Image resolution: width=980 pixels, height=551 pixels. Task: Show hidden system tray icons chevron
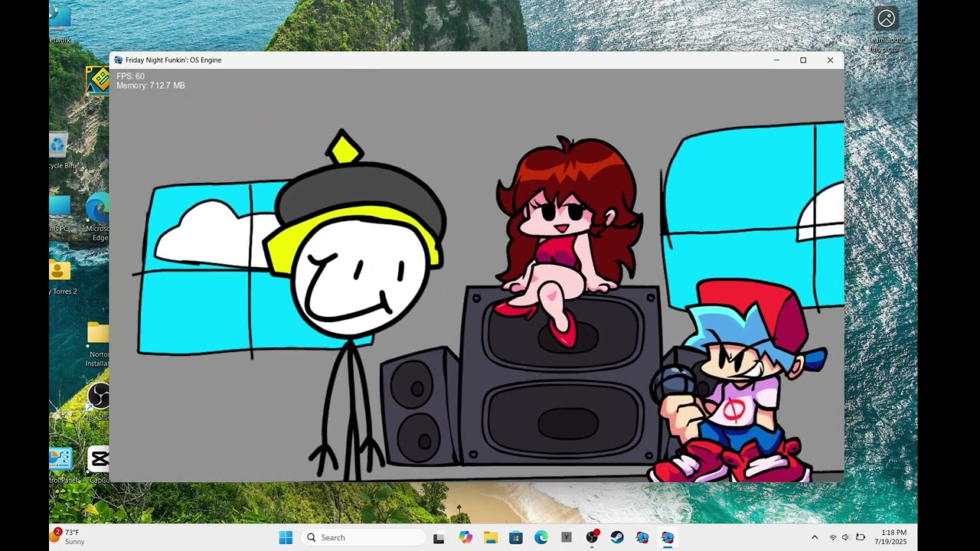point(815,537)
